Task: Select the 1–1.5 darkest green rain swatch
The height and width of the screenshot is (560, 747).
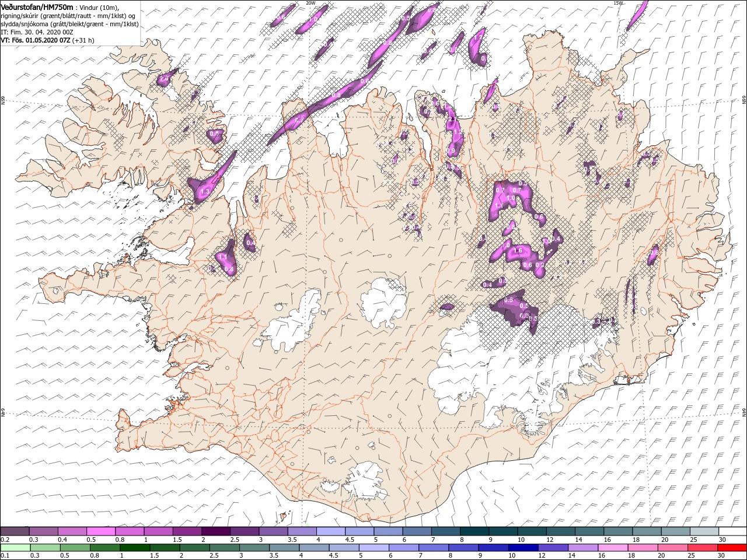Action: point(135,548)
